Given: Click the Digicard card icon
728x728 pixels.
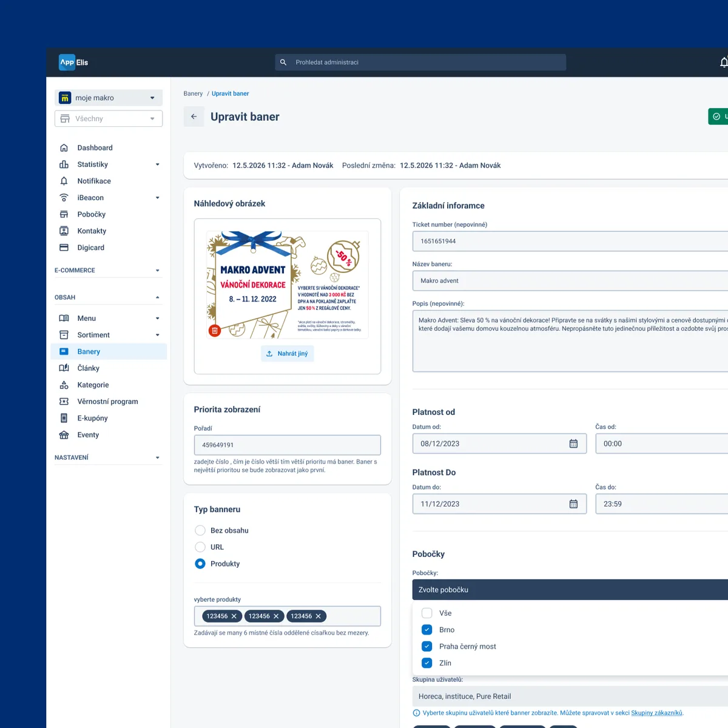Looking at the screenshot, I should coord(64,248).
